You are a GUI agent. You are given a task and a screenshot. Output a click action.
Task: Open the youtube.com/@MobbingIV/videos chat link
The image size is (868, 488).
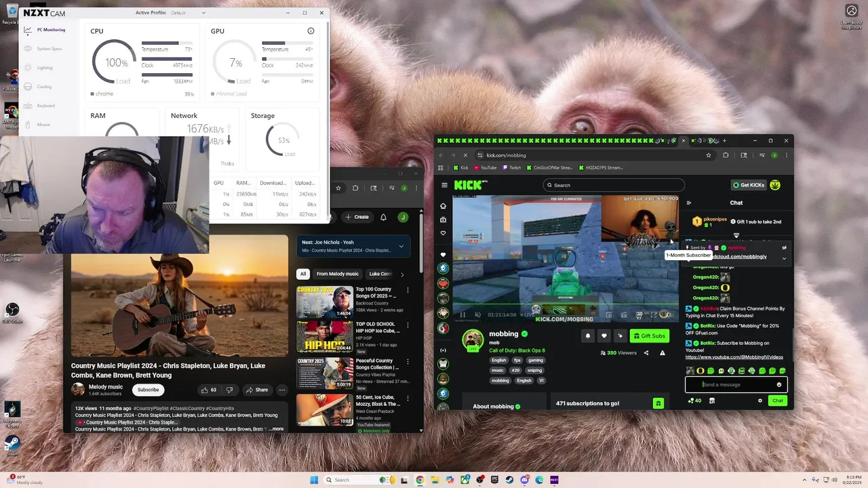[734, 357]
